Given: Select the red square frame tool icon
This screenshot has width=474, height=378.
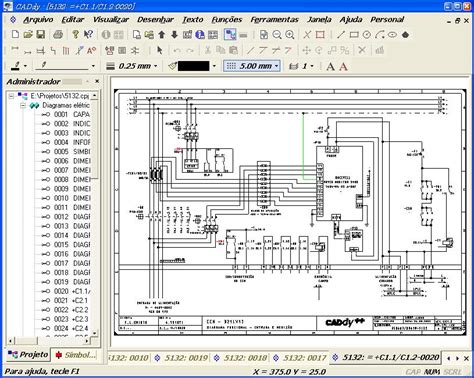Looking at the screenshot, I should pos(320,35).
